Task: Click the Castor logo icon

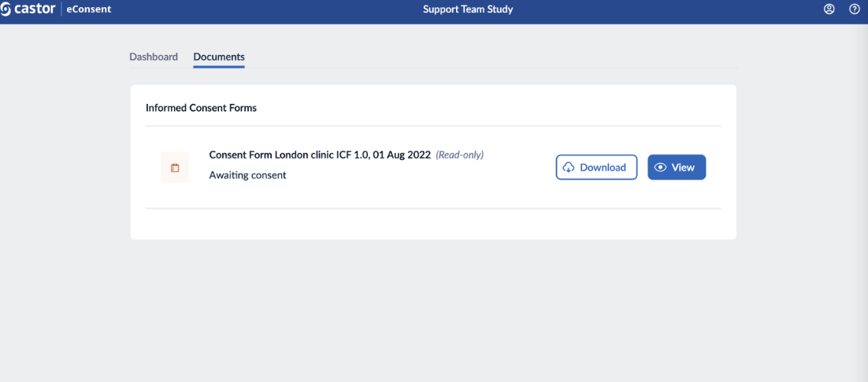Action: point(5,9)
